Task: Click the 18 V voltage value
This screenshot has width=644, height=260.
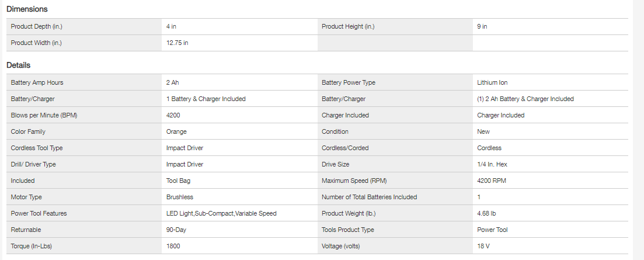Action: (483, 246)
